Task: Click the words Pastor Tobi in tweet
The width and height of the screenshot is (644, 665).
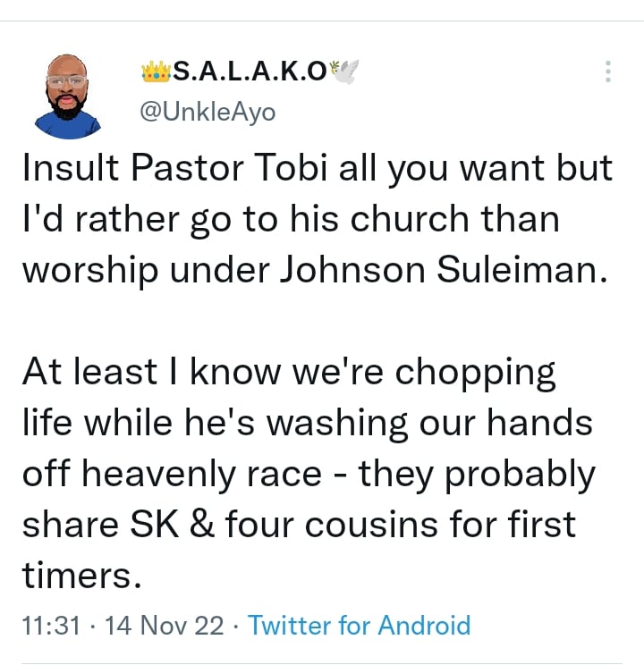Action: tap(230, 167)
